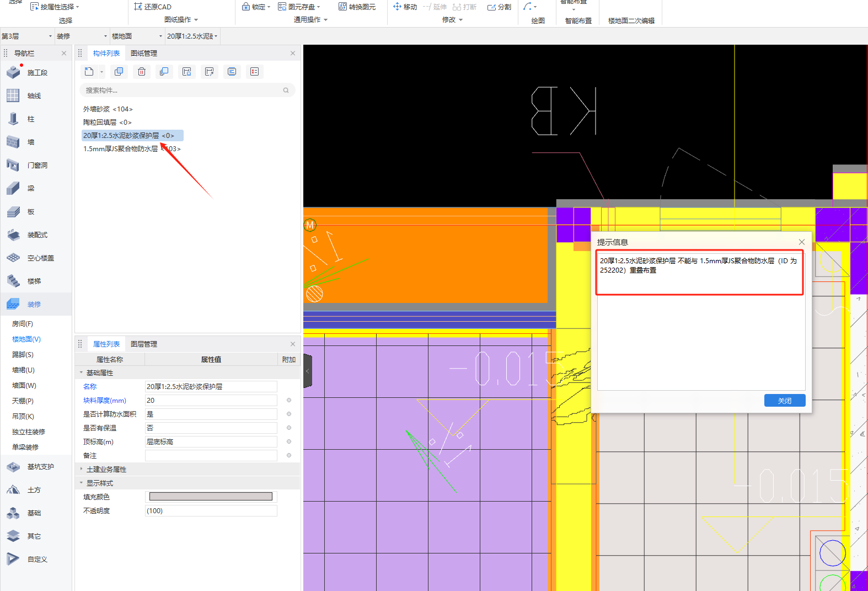Switch to the 图纸管理 tab
The image size is (868, 591).
144,53
